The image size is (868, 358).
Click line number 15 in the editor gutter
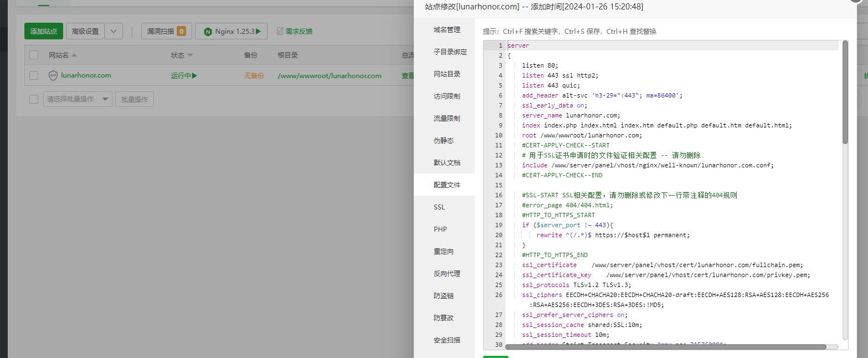pyautogui.click(x=499, y=185)
